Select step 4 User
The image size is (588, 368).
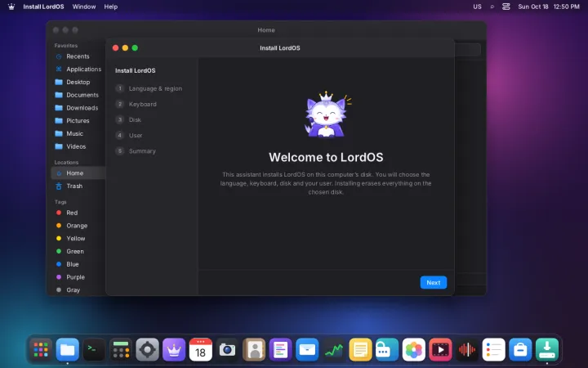129,135
